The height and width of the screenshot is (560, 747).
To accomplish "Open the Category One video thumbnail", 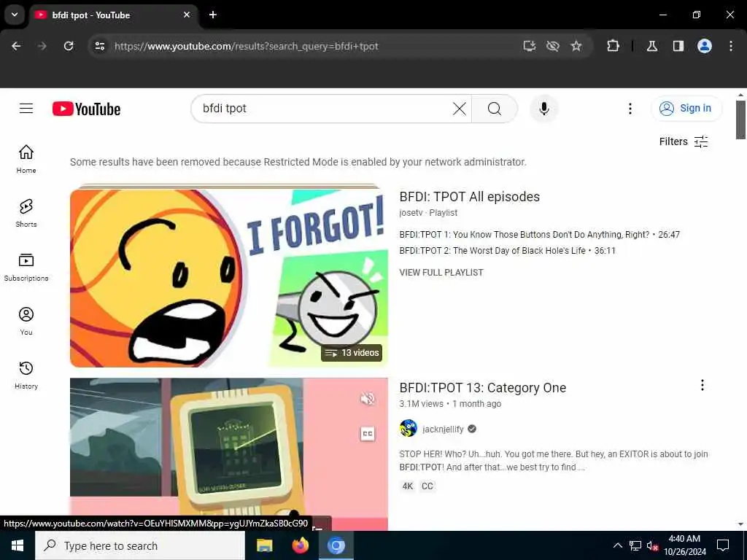I will 228,454.
